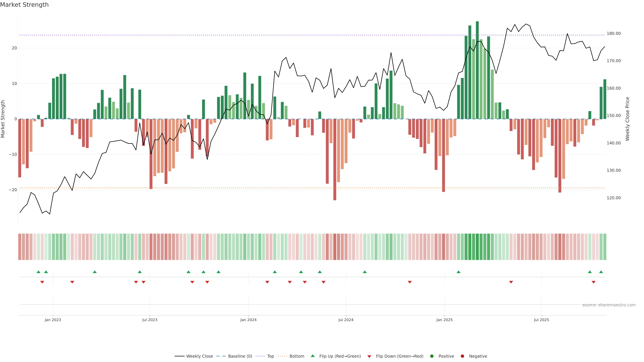Click the first red flip-down triangle marker
This screenshot has width=644, height=362.
coord(42,282)
